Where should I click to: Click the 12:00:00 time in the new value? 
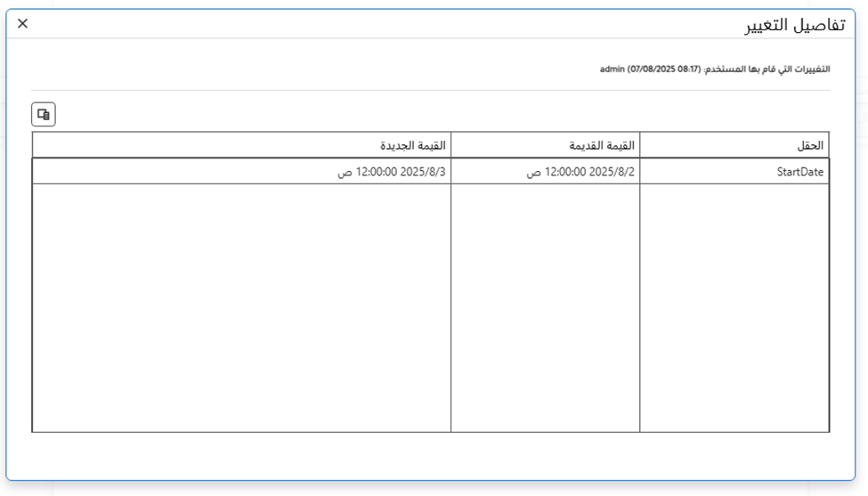(375, 172)
